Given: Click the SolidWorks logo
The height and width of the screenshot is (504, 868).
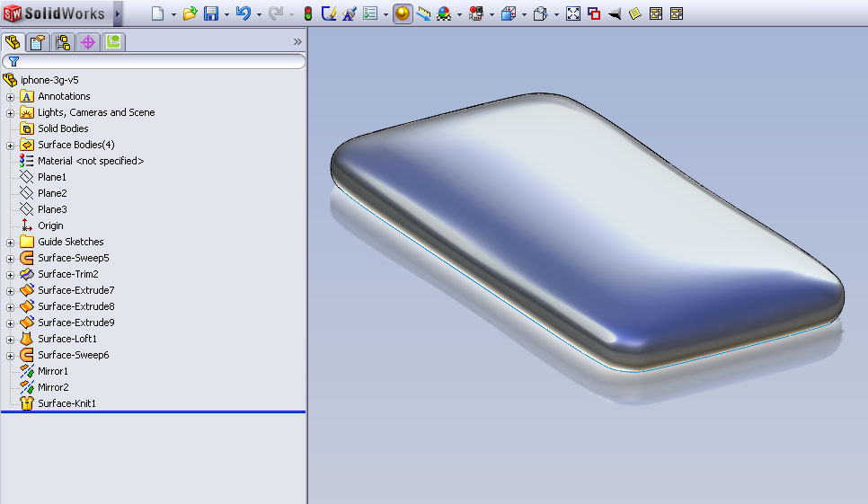Looking at the screenshot, I should 54,13.
